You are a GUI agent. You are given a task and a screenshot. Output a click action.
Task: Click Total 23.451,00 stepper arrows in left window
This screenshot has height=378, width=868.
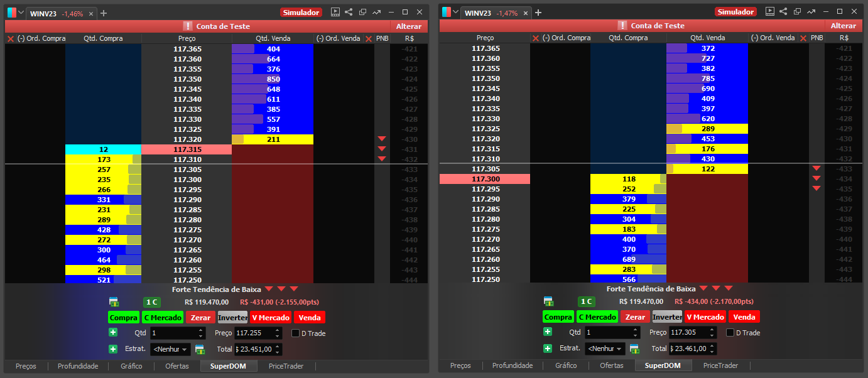point(278,349)
